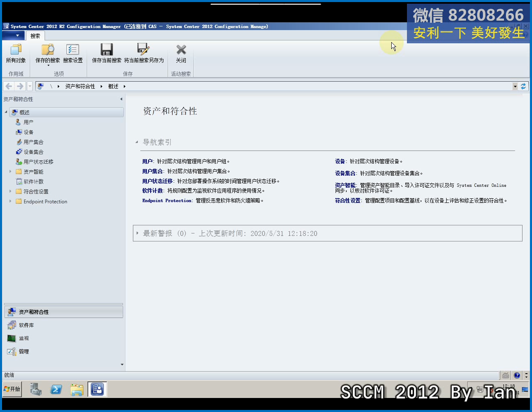Click 保存当前搜索 (Save Current Search) floppy icon

pos(106,50)
